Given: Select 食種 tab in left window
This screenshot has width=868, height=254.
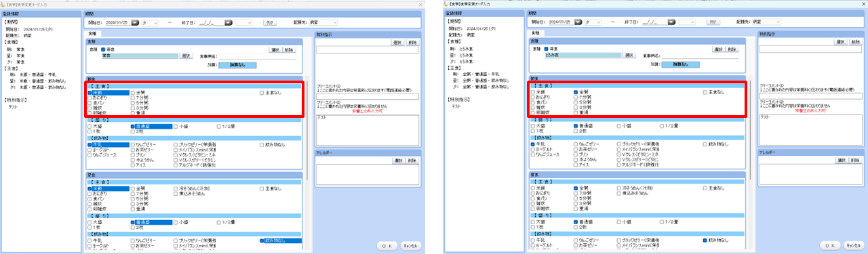Looking at the screenshot, I should pos(93,33).
